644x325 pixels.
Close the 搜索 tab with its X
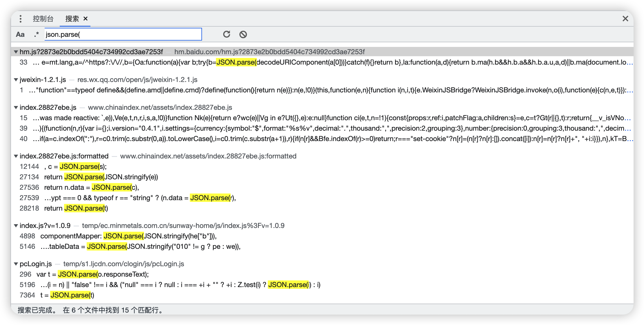coord(85,19)
